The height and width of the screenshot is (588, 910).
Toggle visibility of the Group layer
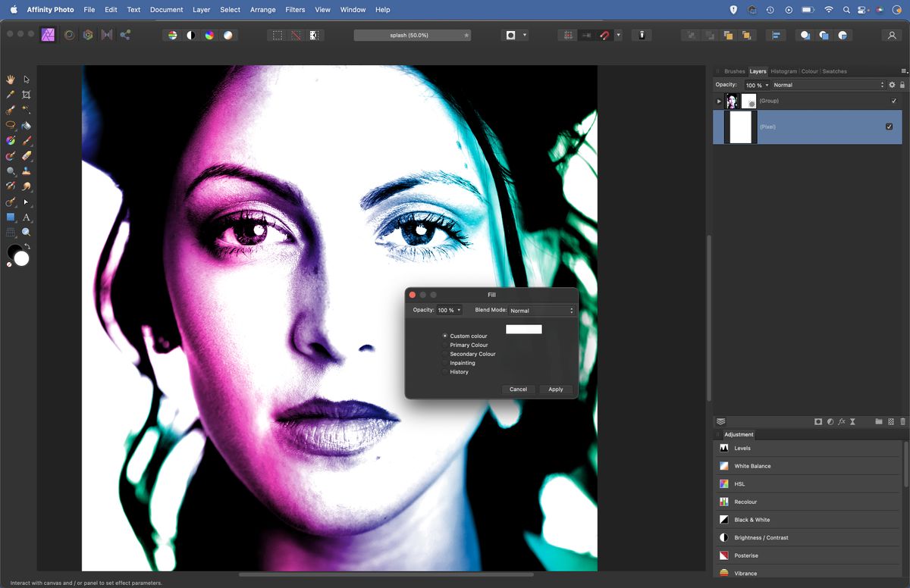893,99
